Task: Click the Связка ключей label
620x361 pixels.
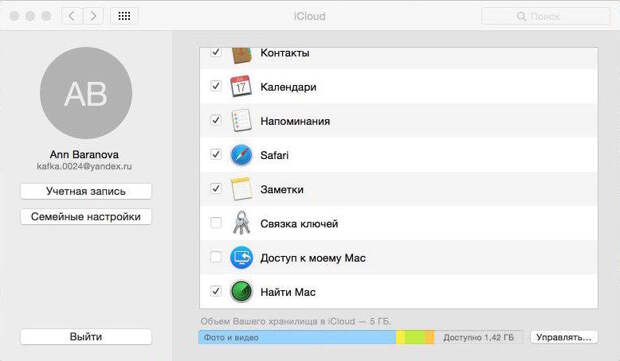Action: click(x=299, y=224)
